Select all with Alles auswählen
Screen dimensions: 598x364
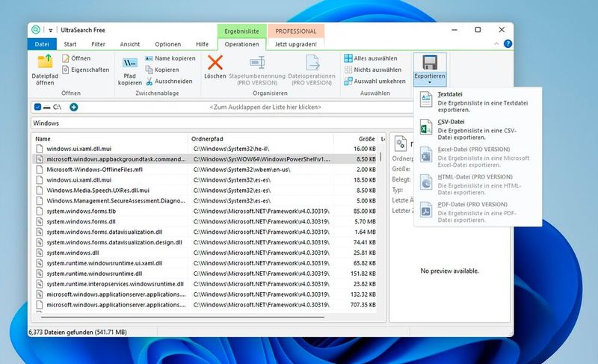click(x=371, y=58)
